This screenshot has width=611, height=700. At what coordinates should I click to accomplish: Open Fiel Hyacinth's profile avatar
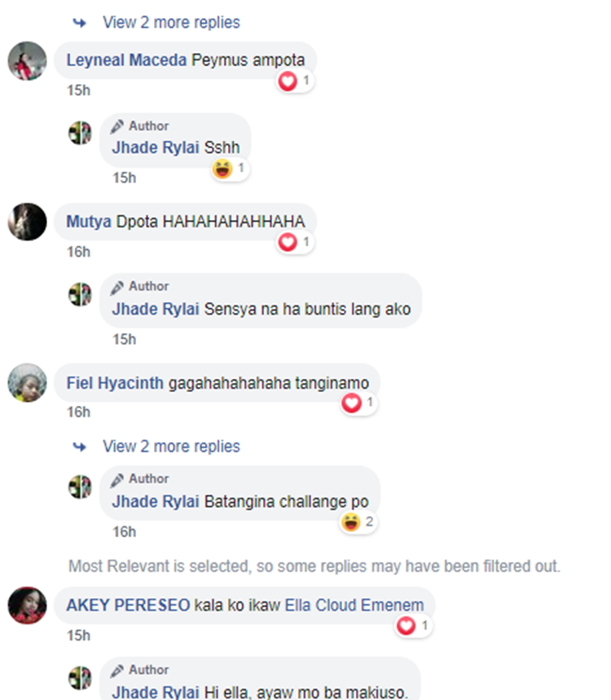27,382
